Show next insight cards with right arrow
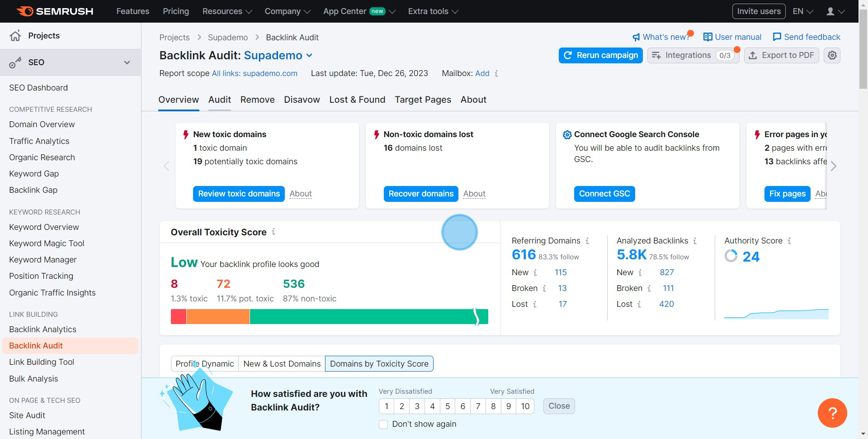The image size is (868, 439). (x=834, y=166)
